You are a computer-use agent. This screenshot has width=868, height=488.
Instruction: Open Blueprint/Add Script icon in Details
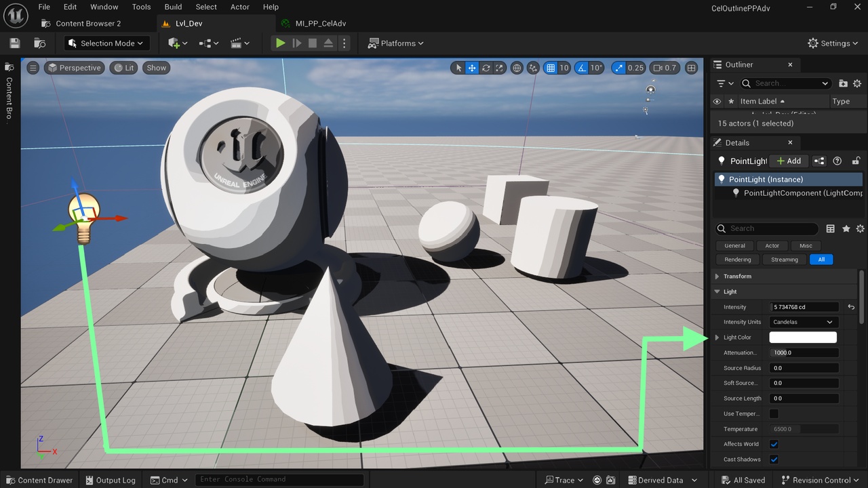tap(819, 161)
